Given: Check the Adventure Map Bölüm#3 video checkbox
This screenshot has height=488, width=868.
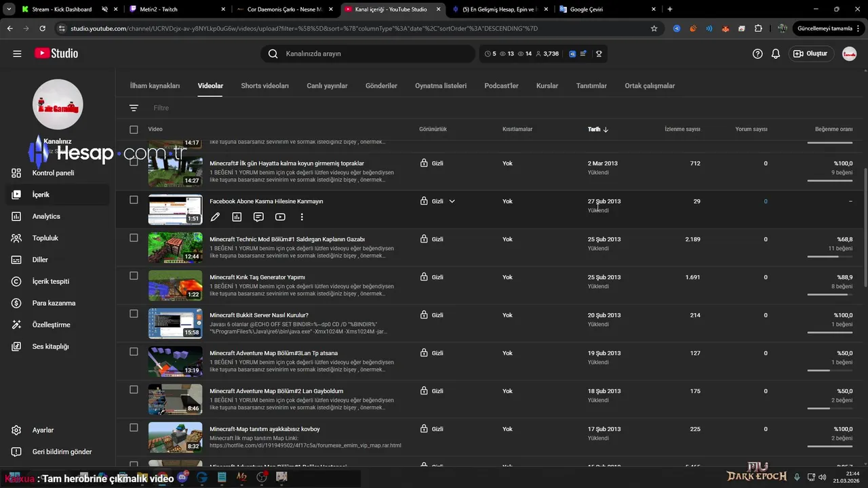Looking at the screenshot, I should click(134, 352).
